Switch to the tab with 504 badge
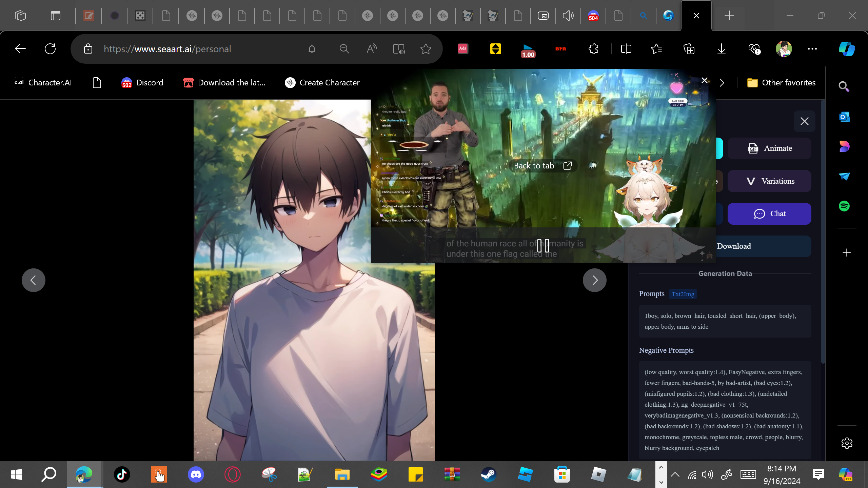 (593, 16)
